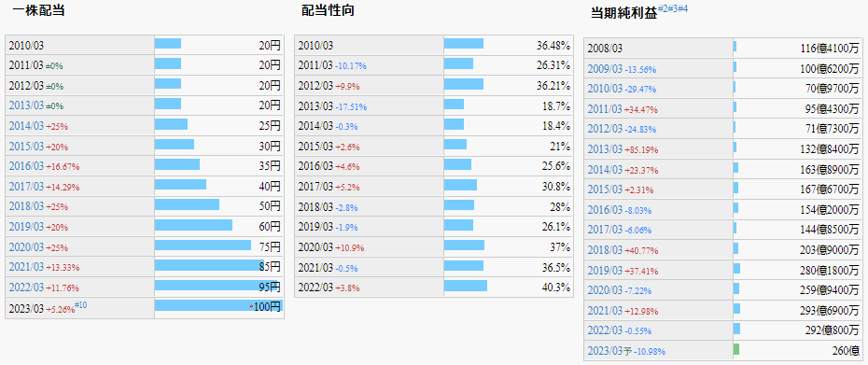
Task: Select the 当期純利益 section heading
Action: [x=624, y=13]
